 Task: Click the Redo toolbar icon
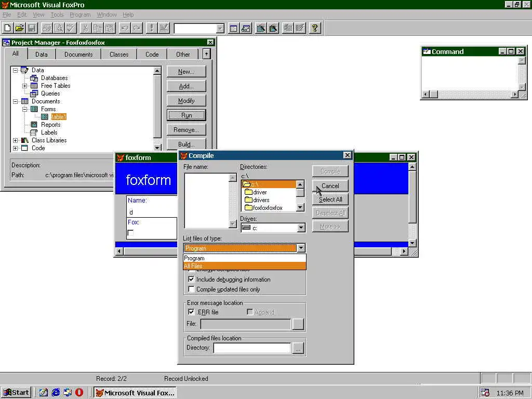pos(137,28)
